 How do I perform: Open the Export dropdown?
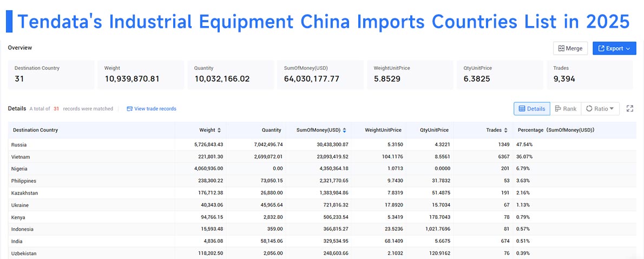(614, 48)
